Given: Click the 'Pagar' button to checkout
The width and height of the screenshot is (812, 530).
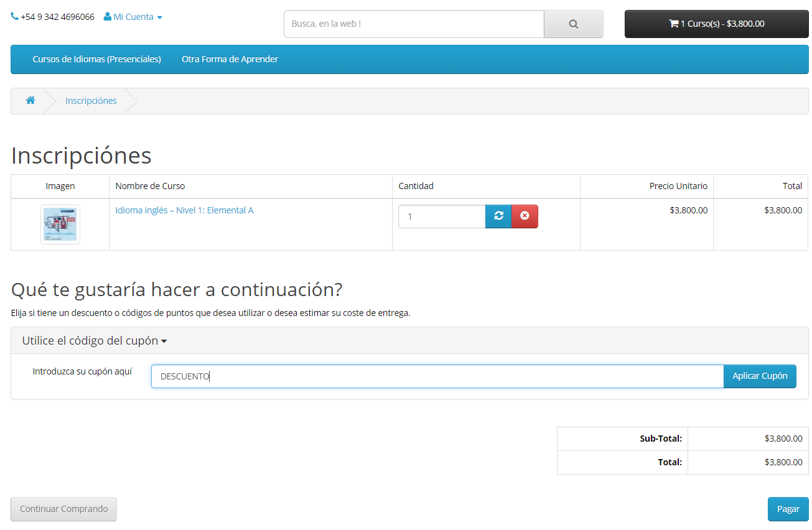Looking at the screenshot, I should click(x=788, y=509).
